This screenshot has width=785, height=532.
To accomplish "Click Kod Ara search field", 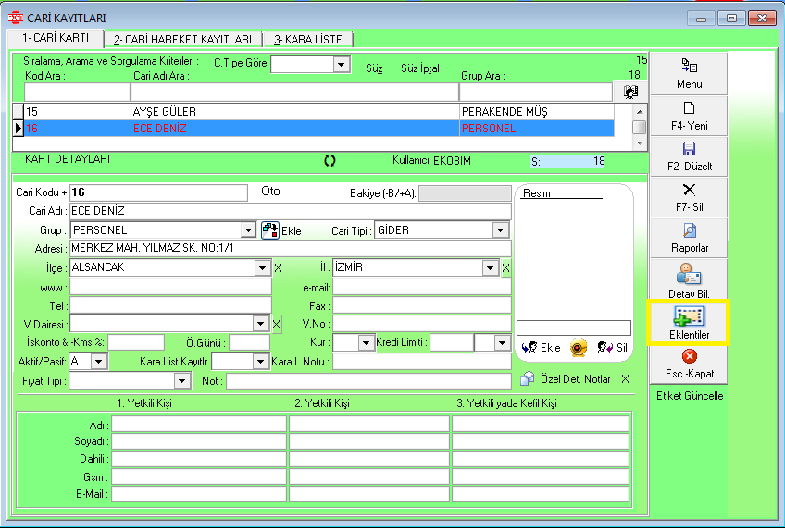I will tap(77, 93).
